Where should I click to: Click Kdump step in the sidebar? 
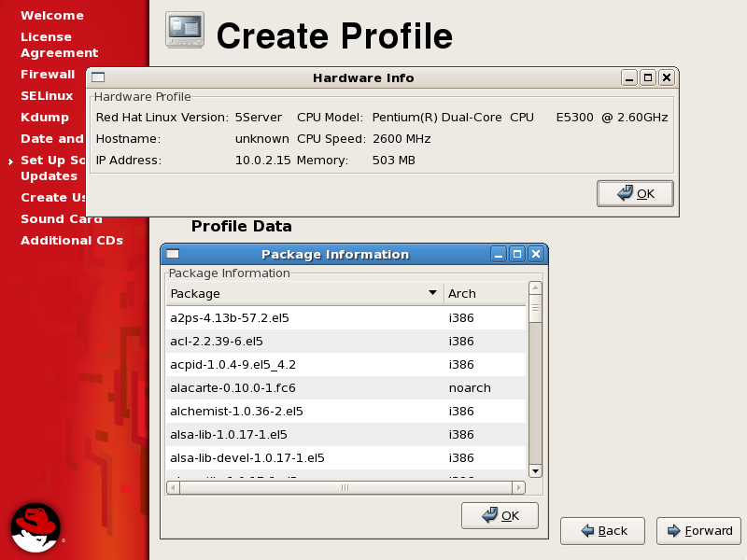[x=45, y=118]
